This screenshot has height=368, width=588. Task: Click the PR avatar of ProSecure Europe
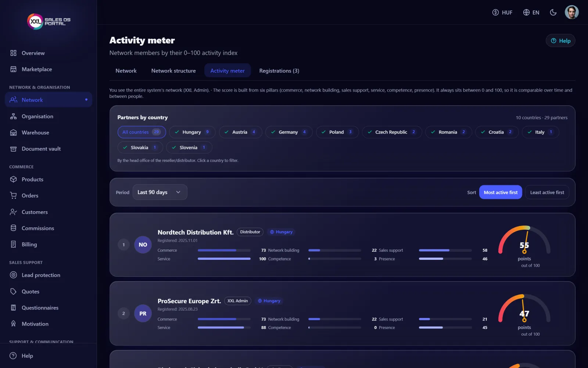(x=143, y=314)
